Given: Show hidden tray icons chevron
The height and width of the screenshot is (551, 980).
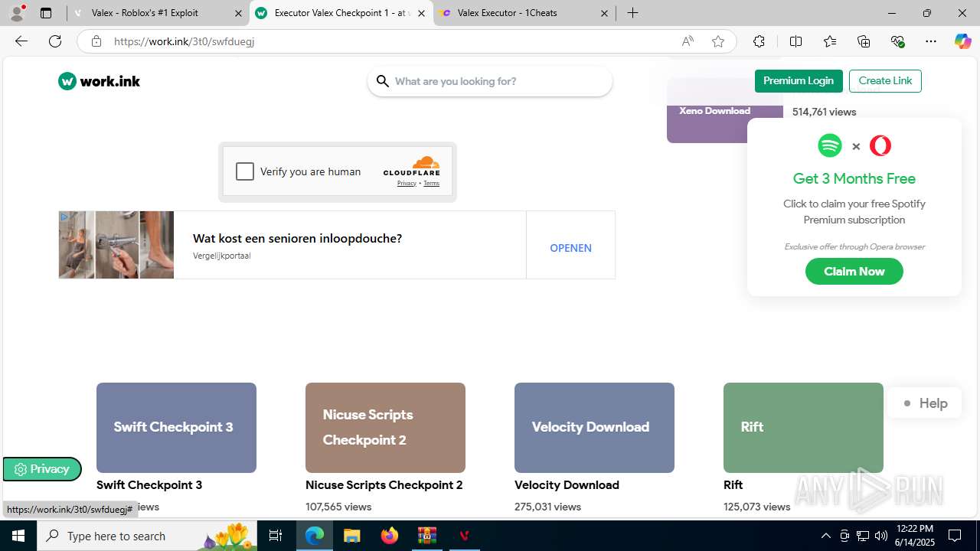Looking at the screenshot, I should coord(825,536).
